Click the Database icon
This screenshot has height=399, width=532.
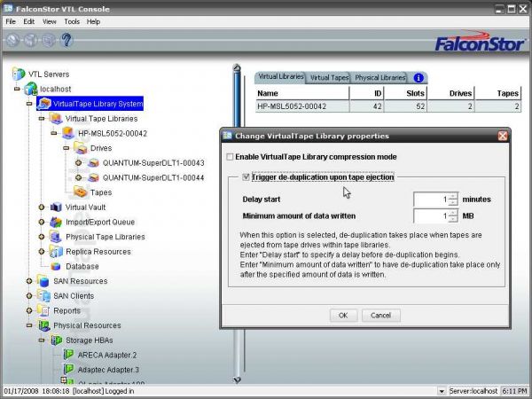[56, 266]
